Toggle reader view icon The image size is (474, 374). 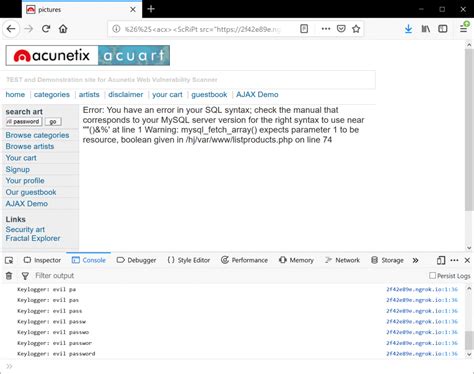(304, 29)
